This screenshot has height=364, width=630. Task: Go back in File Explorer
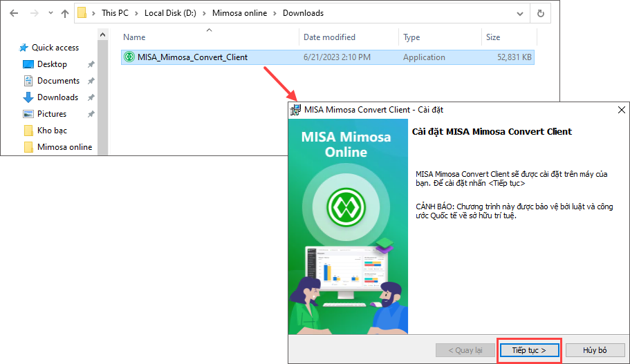(14, 13)
